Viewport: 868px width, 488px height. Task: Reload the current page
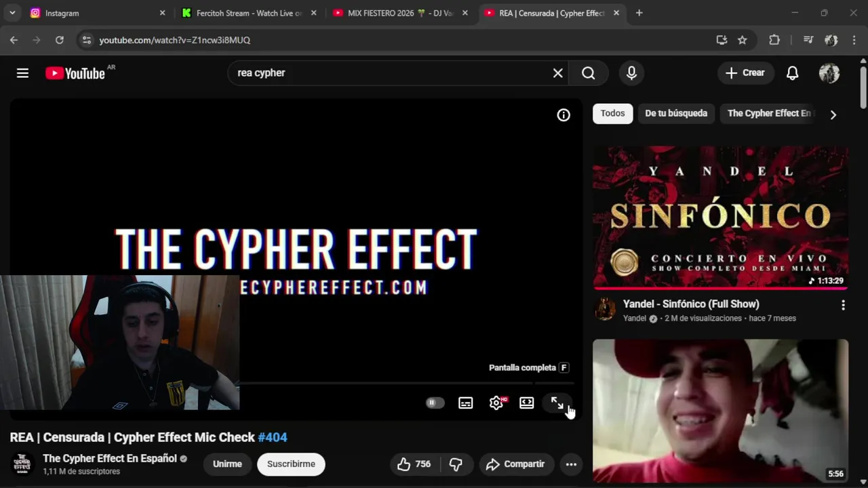[x=60, y=40]
